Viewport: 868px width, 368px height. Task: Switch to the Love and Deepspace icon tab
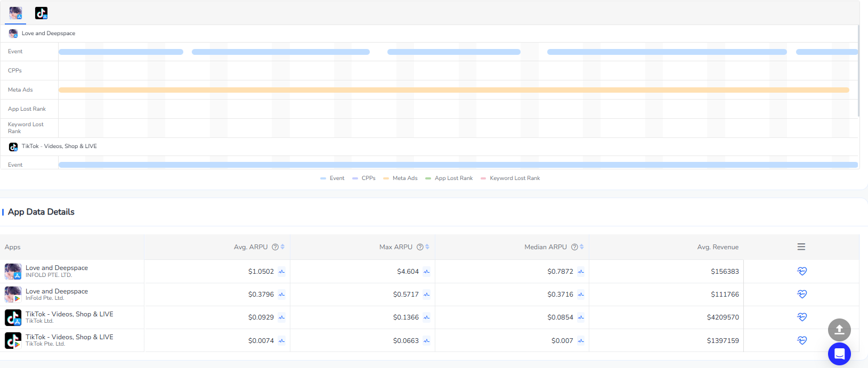pos(15,13)
